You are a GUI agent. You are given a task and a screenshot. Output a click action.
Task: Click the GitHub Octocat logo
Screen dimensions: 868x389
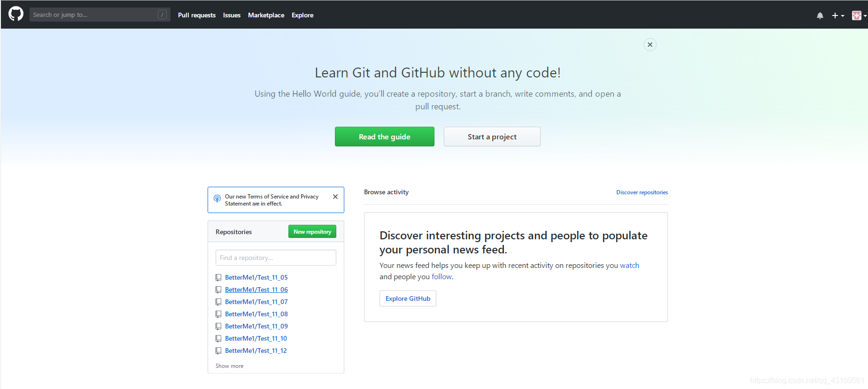[x=16, y=14]
